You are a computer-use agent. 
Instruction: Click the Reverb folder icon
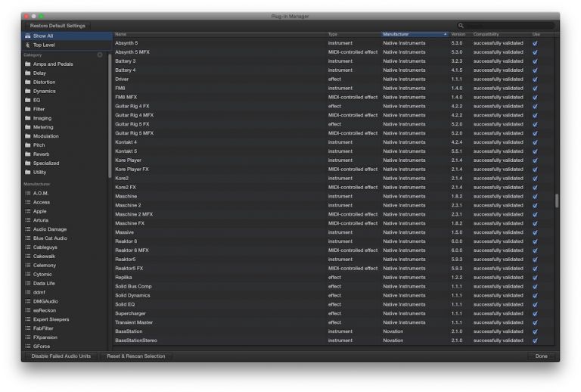28,154
